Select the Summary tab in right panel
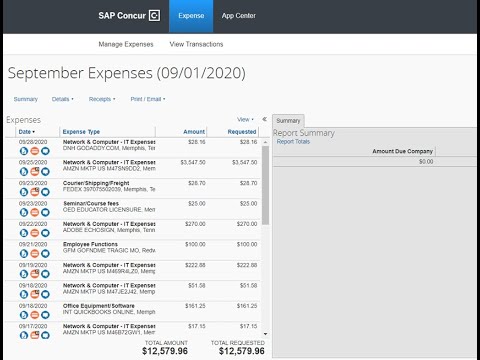This screenshot has height=360, width=480. coord(288,121)
